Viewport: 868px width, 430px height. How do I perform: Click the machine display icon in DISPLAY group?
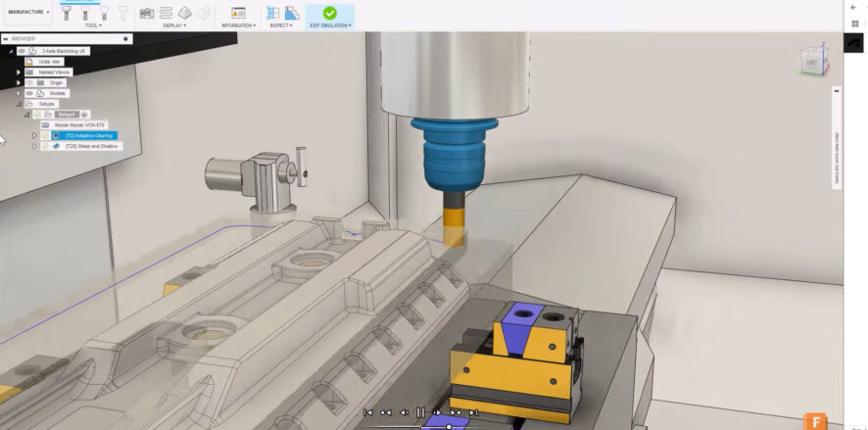147,14
